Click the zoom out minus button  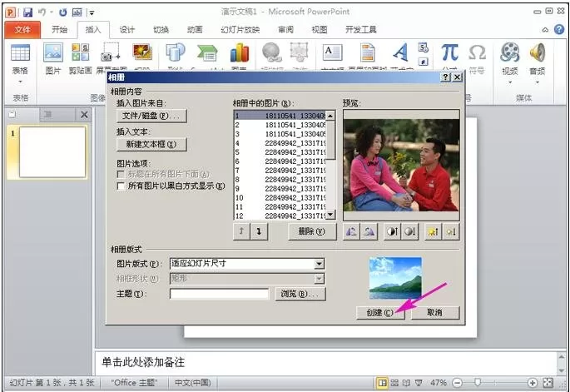(x=458, y=383)
